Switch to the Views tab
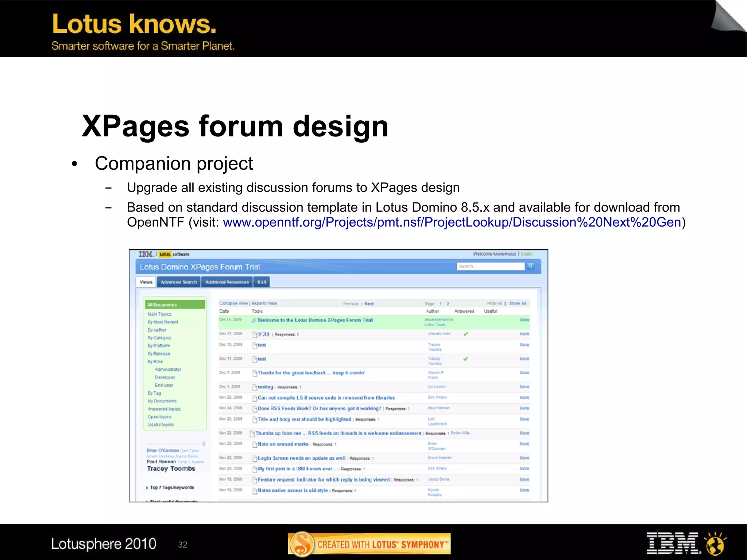Viewport: 747px width, 560px height. click(x=146, y=282)
